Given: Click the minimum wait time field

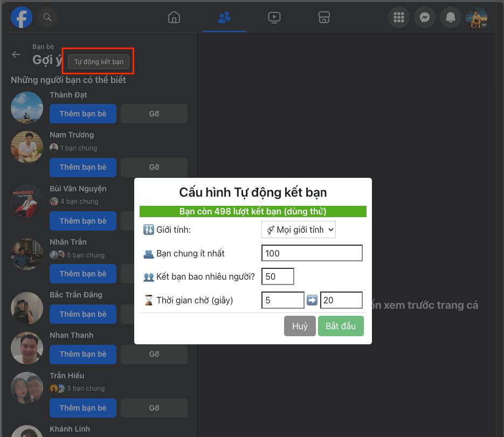Looking at the screenshot, I should click(x=283, y=300).
